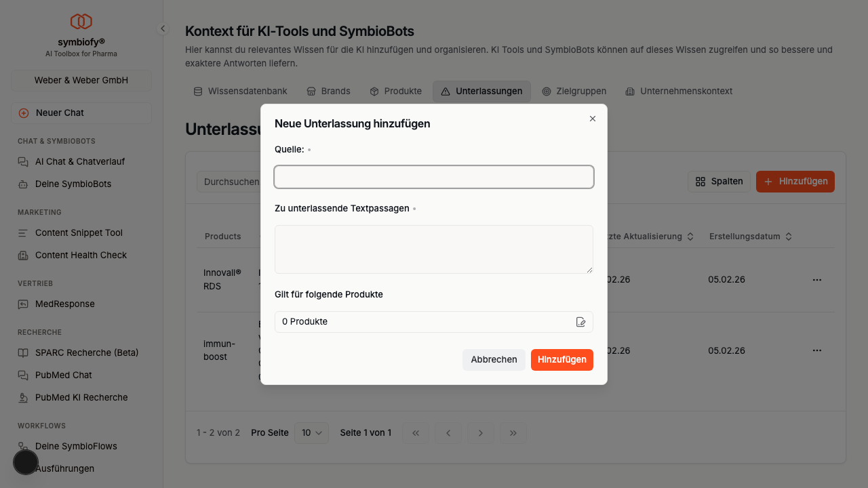Open Deine SymbioBots
Viewport: 868px width, 488px height.
coord(75,184)
